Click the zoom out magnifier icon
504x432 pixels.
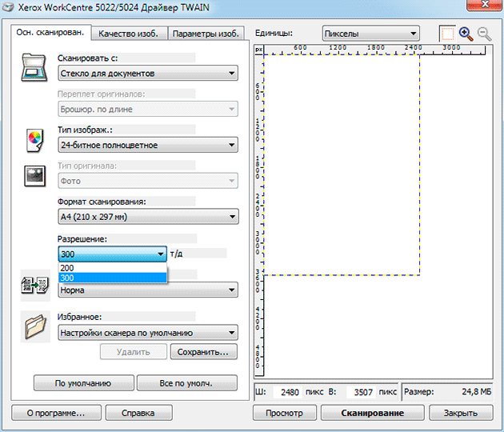tap(484, 34)
